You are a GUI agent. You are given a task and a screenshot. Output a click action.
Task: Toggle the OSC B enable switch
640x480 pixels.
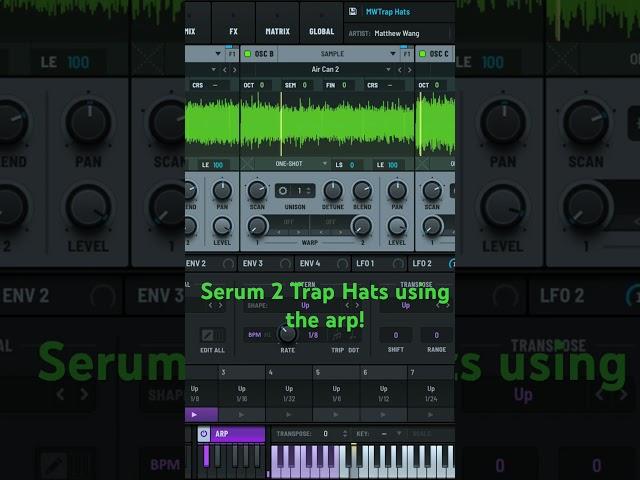247,54
